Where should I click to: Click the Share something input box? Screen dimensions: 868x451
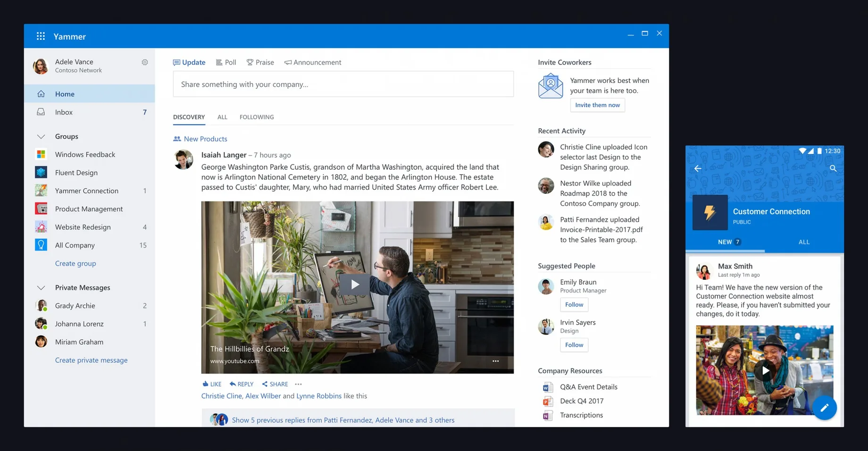(x=343, y=84)
